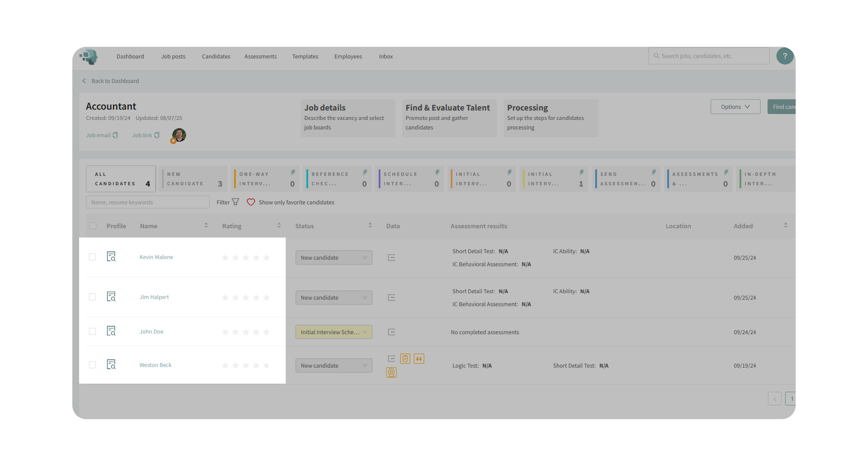Click Weston Beck's quote data icon
Image resolution: width=868 pixels, height=466 pixels.
419,359
